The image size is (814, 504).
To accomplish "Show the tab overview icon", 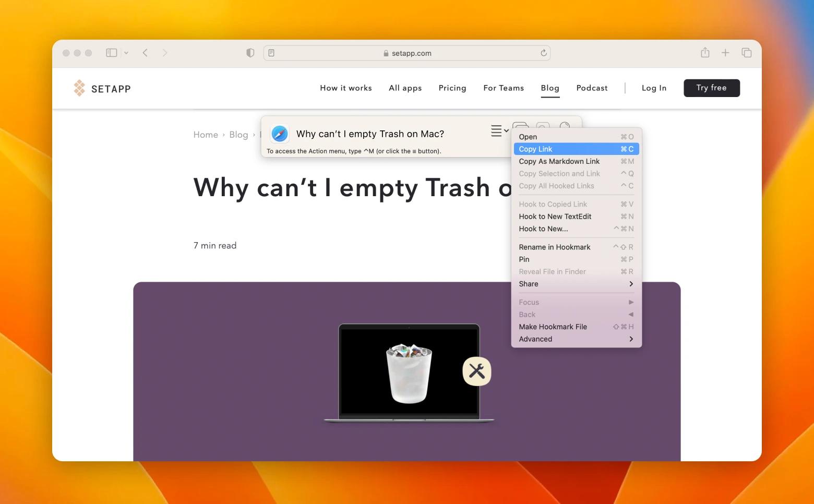I will click(x=747, y=53).
